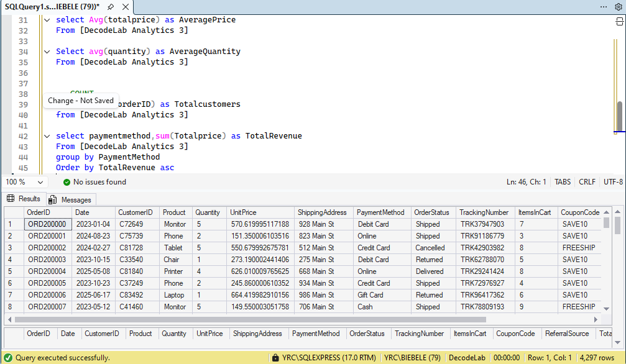Click the code line group by PaymentMethod
This screenshot has height=364, width=626.
click(x=108, y=157)
